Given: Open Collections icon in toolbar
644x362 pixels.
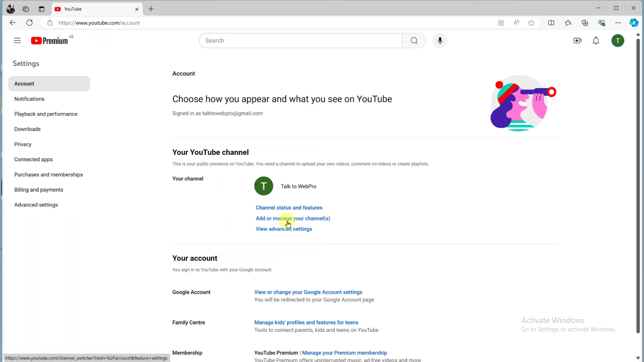Looking at the screenshot, I should pyautogui.click(x=585, y=23).
